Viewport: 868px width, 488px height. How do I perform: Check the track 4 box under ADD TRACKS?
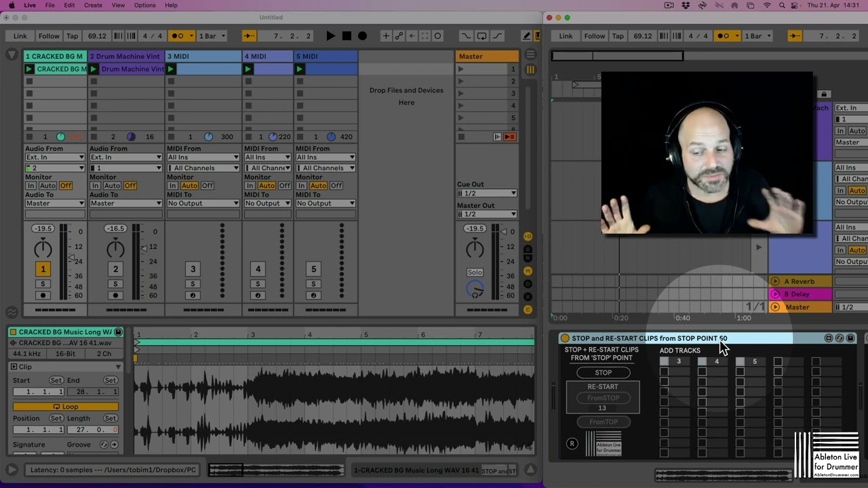click(702, 361)
